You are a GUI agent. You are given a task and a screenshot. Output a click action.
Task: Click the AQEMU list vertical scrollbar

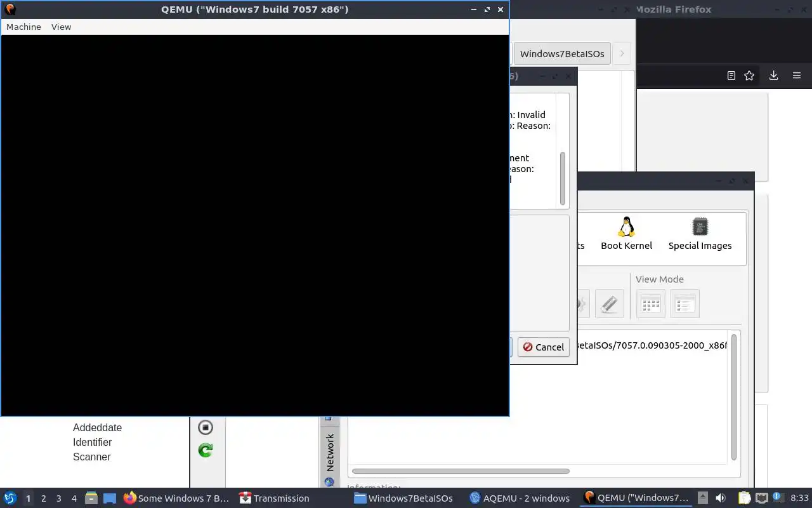[734, 397]
